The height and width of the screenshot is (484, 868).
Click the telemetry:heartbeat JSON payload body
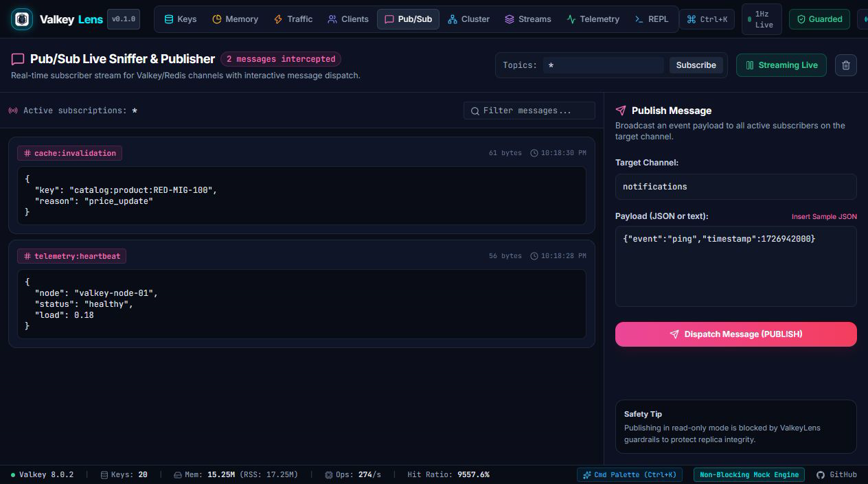point(301,304)
